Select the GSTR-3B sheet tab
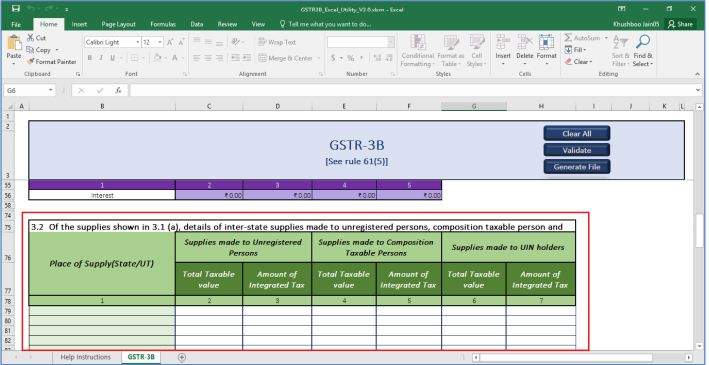Viewport: 709px width, 365px height. click(x=141, y=357)
